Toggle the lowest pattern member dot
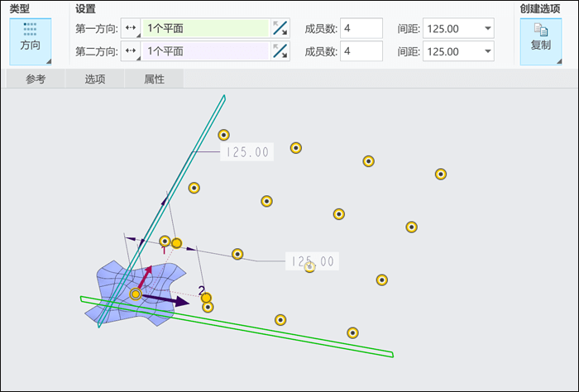579x392 pixels. tap(352, 333)
